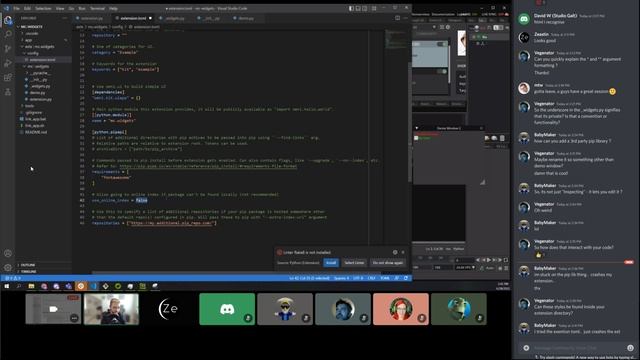Open the Manage gear in the activity bar
This screenshot has width=640, height=360.
coord(8,267)
